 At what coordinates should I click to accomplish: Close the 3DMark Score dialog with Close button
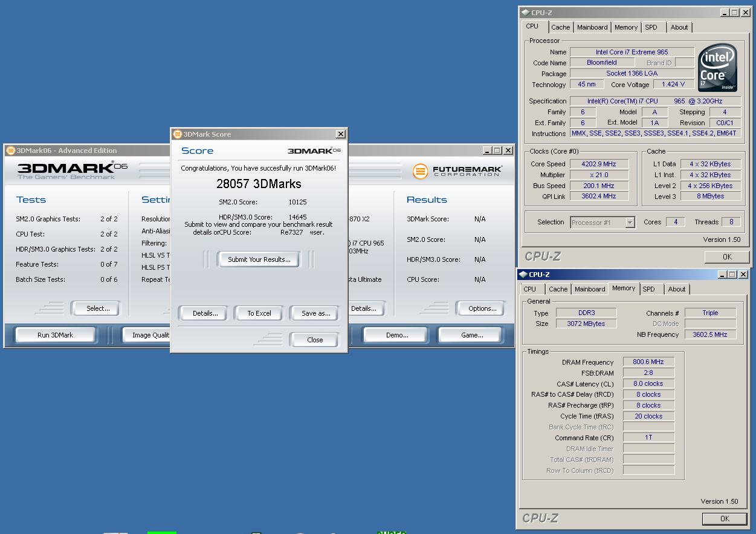coord(315,340)
